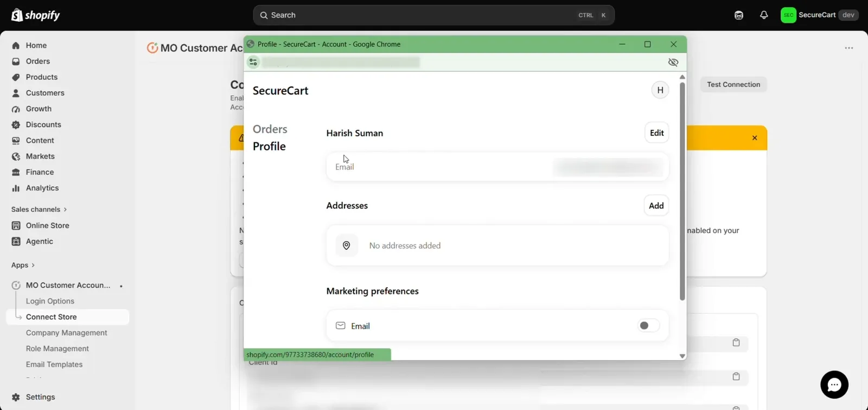
Task: Click the Finance bank icon
Action: click(x=16, y=172)
